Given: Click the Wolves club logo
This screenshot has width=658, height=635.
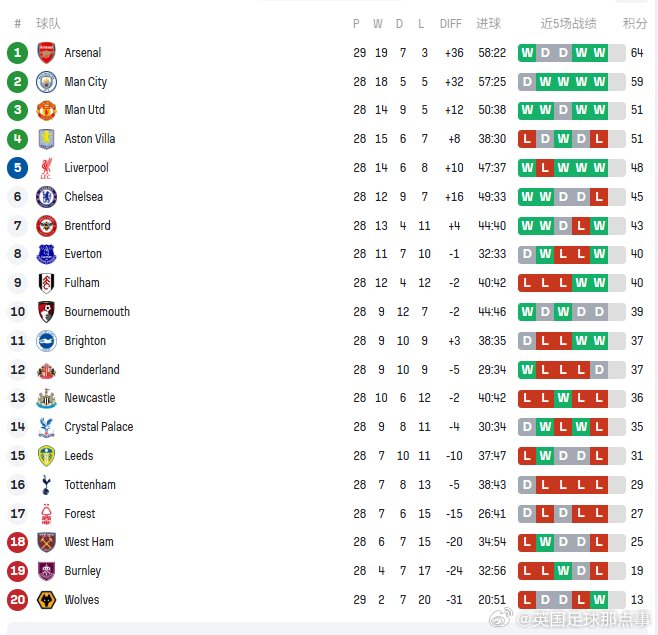Looking at the screenshot, I should (x=46, y=600).
